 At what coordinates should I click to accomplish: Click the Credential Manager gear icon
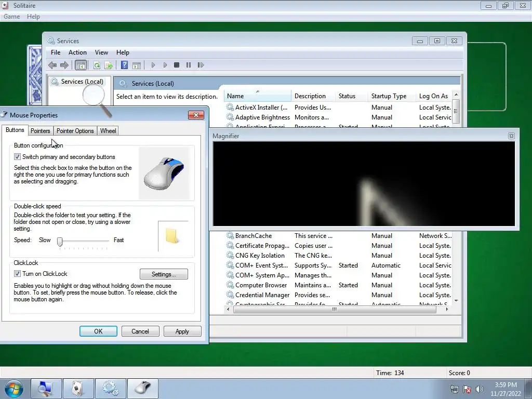[x=230, y=295]
